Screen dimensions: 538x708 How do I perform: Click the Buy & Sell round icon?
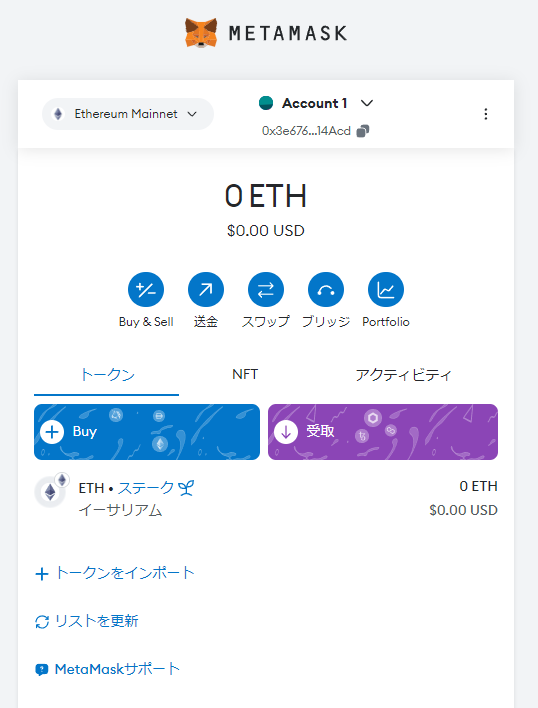146,289
